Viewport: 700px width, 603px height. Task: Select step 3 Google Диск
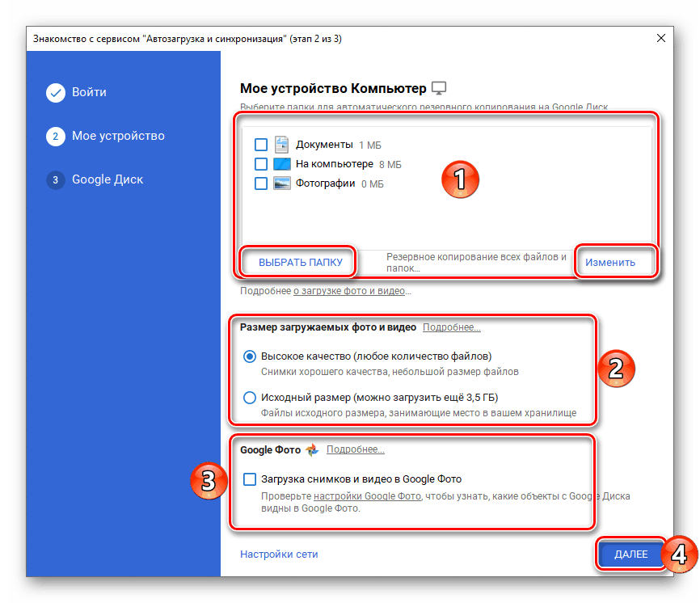coord(95,179)
